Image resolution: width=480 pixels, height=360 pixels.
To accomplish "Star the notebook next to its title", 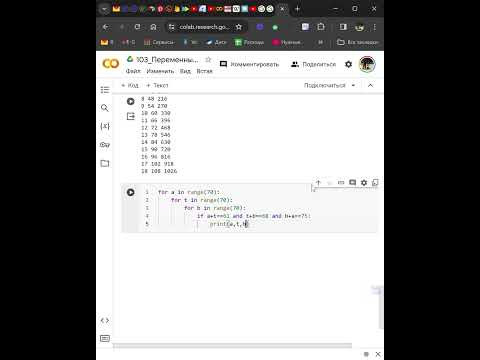I will point(208,60).
